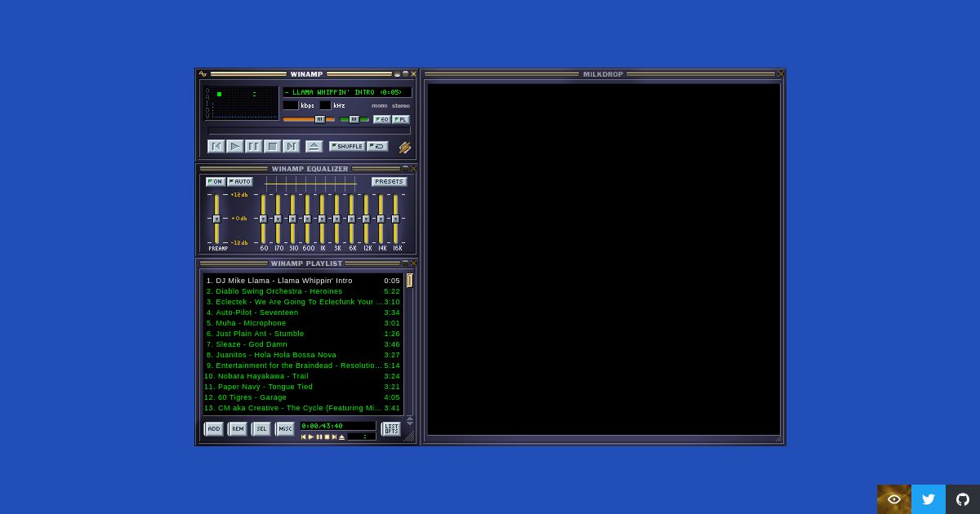Click the Winamp lightning bolt about icon

pyautogui.click(x=404, y=148)
